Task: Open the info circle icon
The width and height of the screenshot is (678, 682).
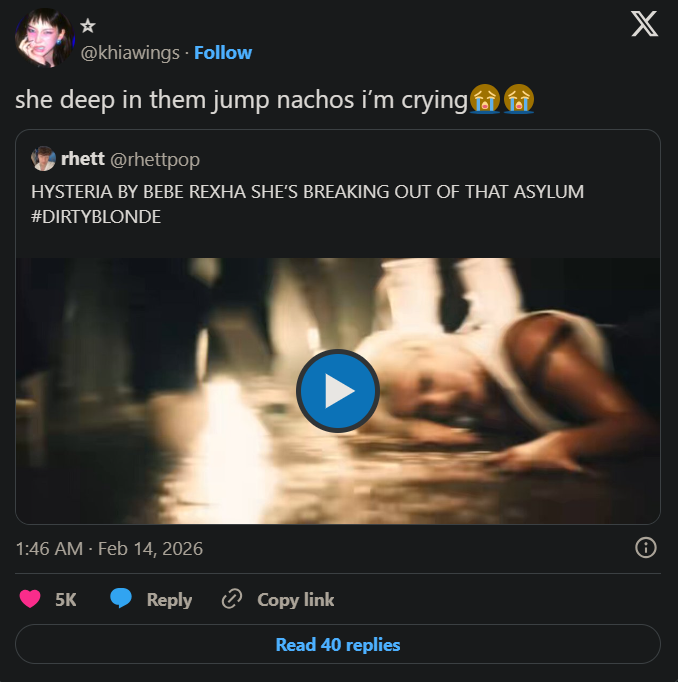Action: [x=646, y=547]
